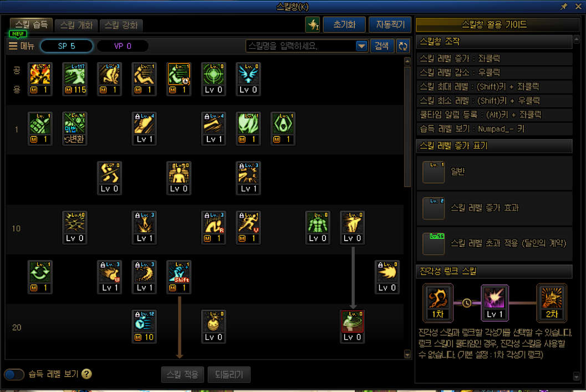Switch to the 스킬 개화 tab

click(x=77, y=25)
